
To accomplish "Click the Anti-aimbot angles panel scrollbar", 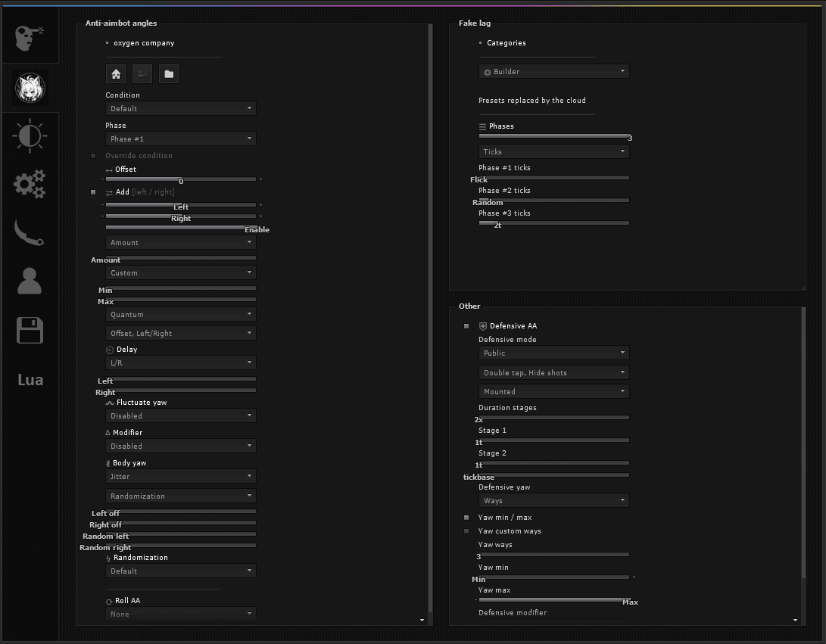I will (x=430, y=318).
